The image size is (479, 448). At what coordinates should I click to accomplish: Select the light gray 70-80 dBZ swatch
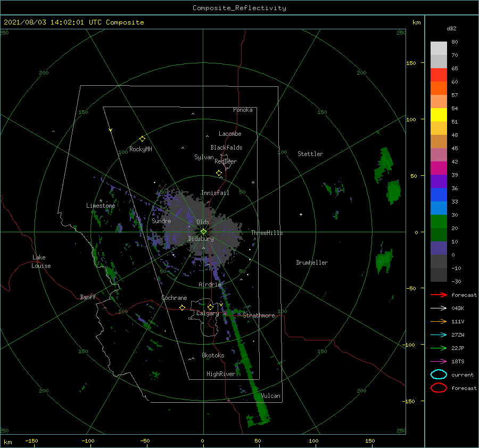pyautogui.click(x=439, y=48)
